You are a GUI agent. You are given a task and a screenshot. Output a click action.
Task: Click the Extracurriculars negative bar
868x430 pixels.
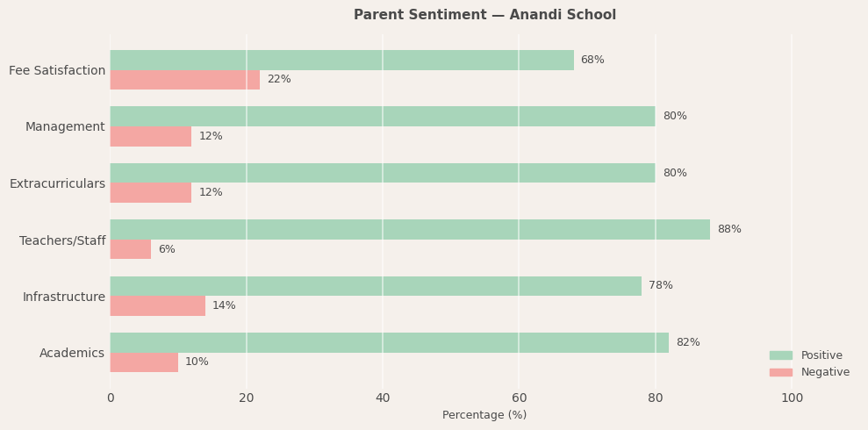150,193
